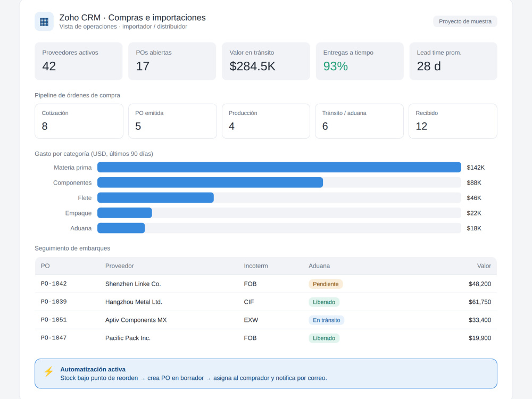
Task: Click the lightning bolt automation icon
Action: (48, 371)
